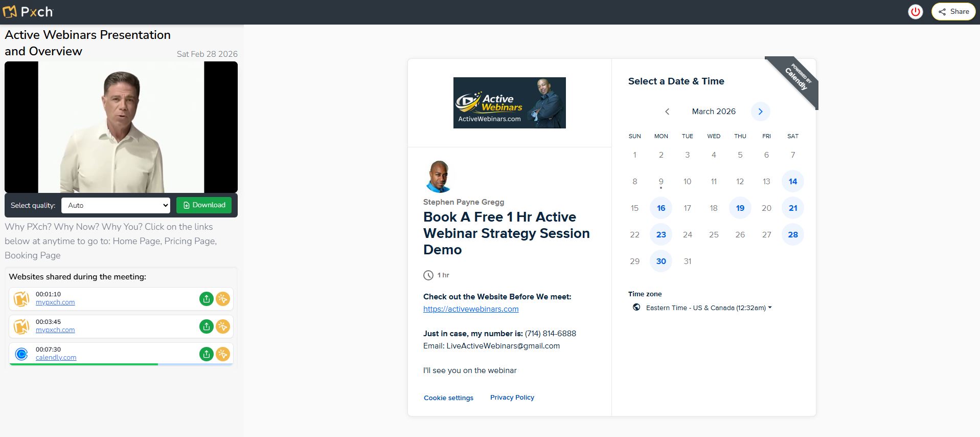Click the phone number (714) 814-6888

pos(551,334)
